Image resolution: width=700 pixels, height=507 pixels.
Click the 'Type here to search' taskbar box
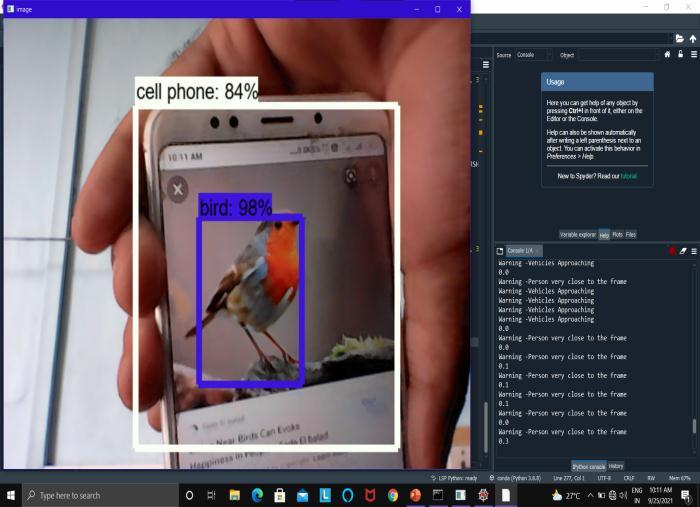tap(100, 495)
